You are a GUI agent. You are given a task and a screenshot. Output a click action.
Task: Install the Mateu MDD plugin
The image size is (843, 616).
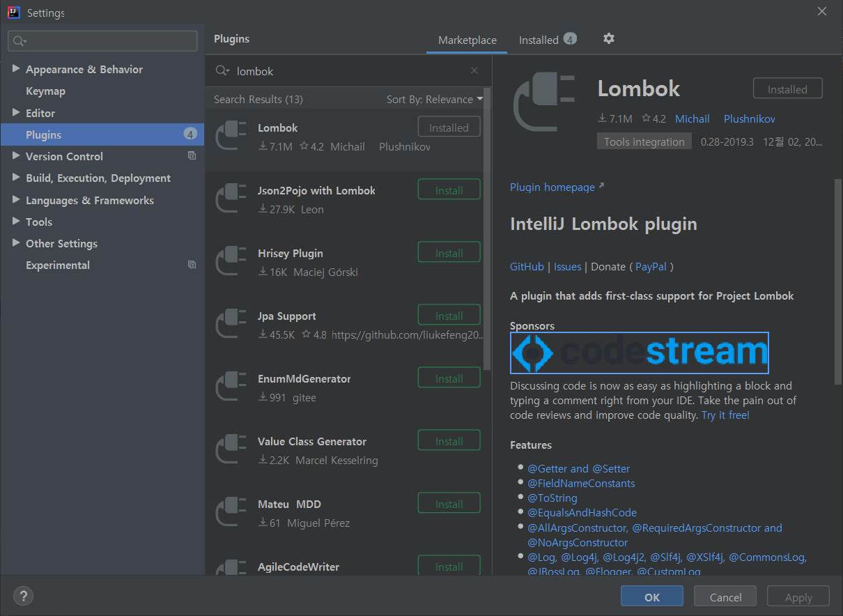click(449, 504)
